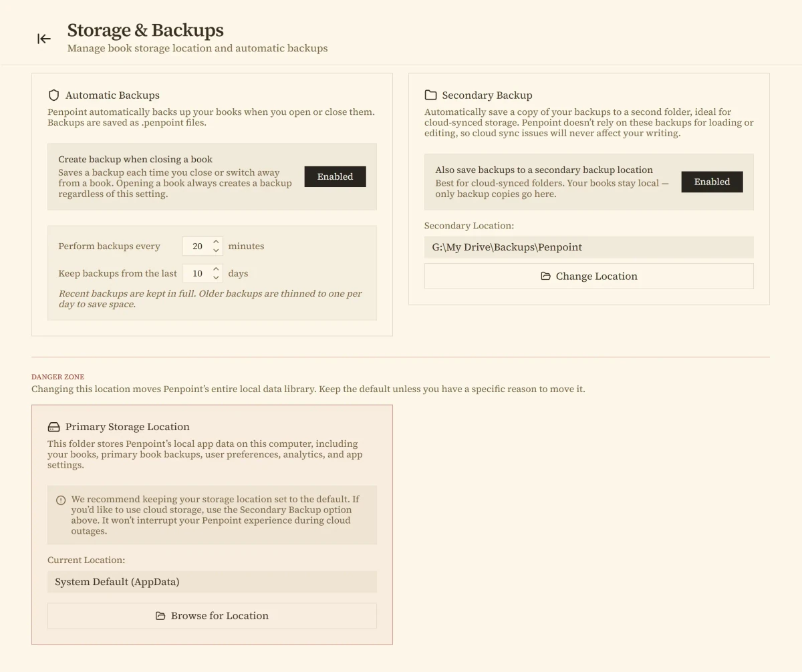Decrease the keep backups days with the down arrow
Image resolution: width=802 pixels, height=672 pixels.
coord(216,278)
